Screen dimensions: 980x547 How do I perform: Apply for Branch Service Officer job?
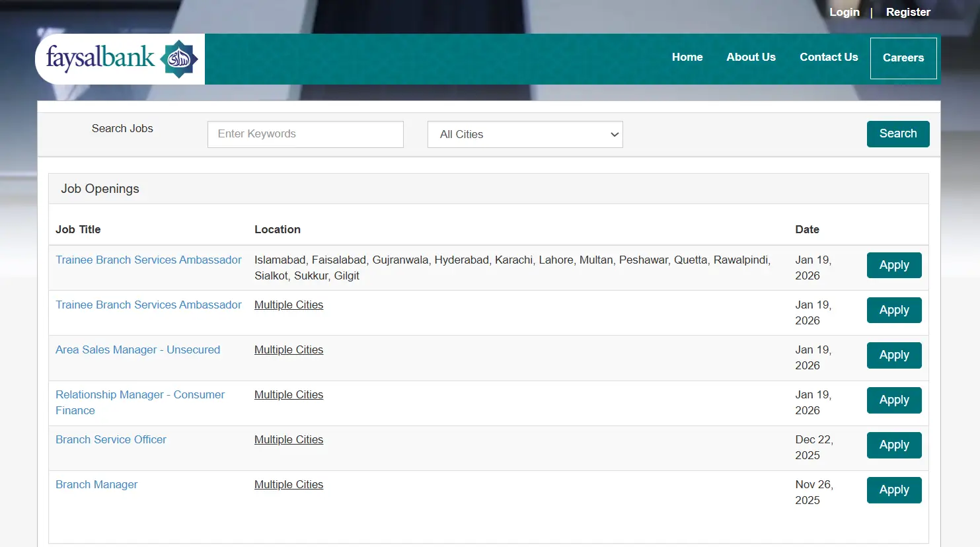(893, 445)
